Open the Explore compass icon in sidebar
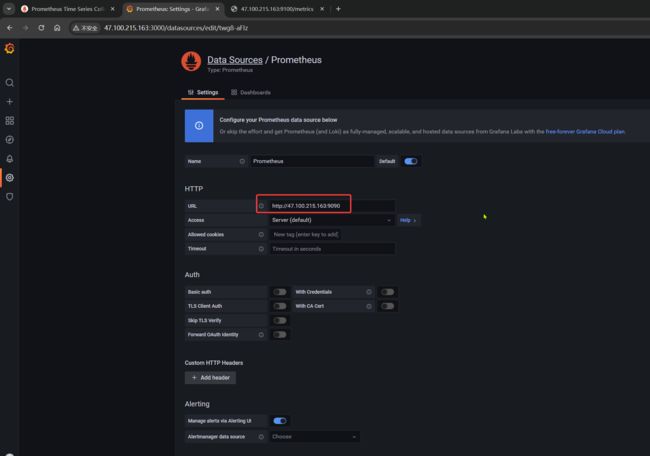 coord(10,140)
